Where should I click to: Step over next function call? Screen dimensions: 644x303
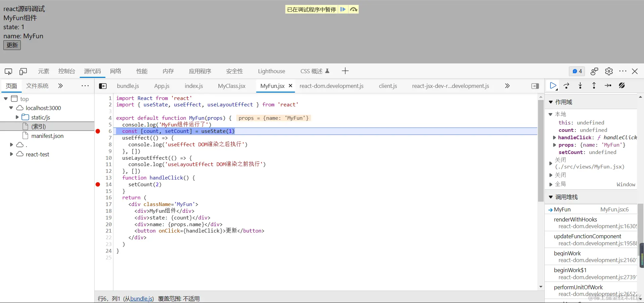567,86
